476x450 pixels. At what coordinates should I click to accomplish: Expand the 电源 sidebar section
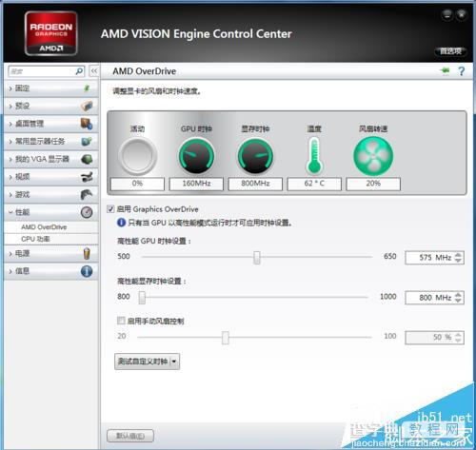pyautogui.click(x=10, y=254)
